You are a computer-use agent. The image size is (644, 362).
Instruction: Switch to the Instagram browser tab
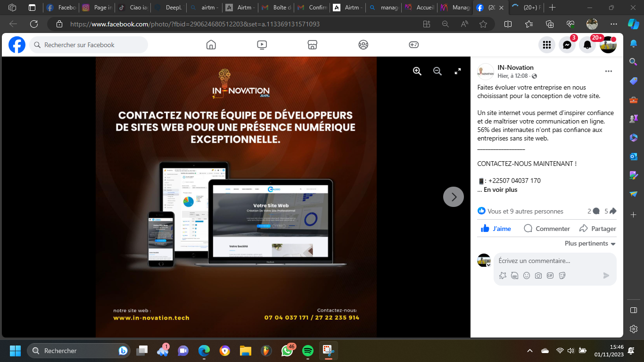(98, 8)
